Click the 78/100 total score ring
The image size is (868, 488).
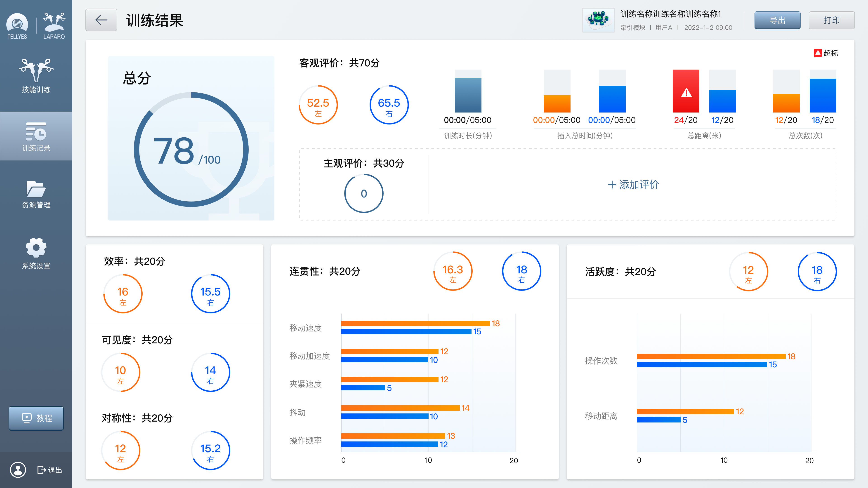[191, 150]
